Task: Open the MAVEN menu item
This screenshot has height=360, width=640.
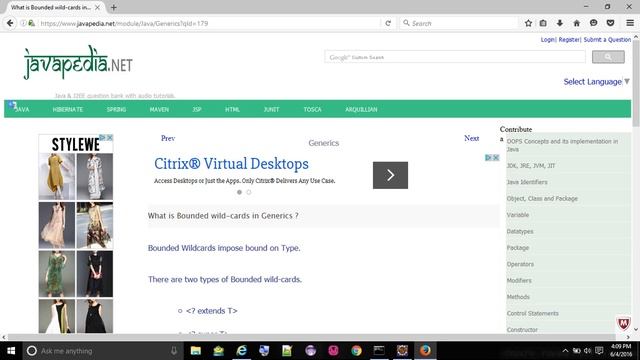Action: click(159, 109)
